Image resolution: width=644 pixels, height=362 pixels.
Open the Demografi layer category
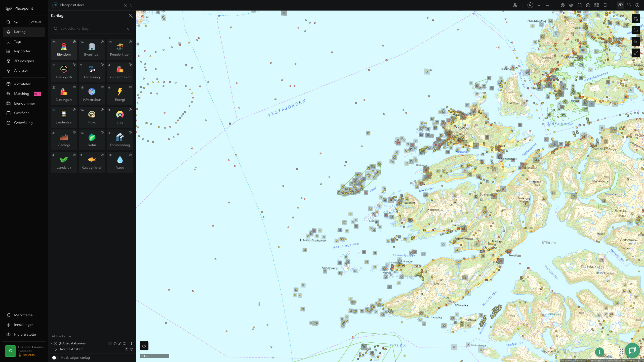point(64,72)
